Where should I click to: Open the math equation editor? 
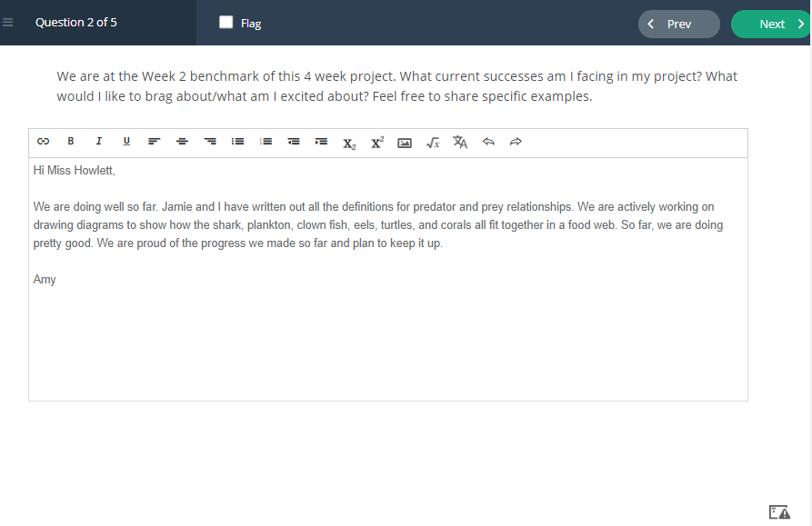[433, 143]
